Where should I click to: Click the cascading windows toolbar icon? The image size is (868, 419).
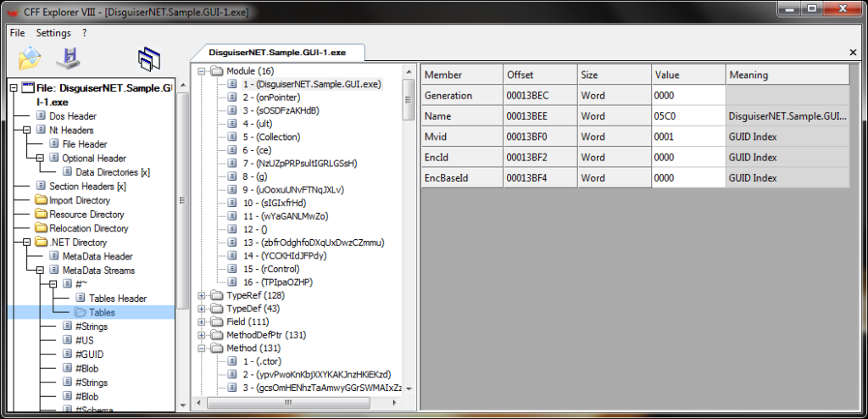(149, 59)
